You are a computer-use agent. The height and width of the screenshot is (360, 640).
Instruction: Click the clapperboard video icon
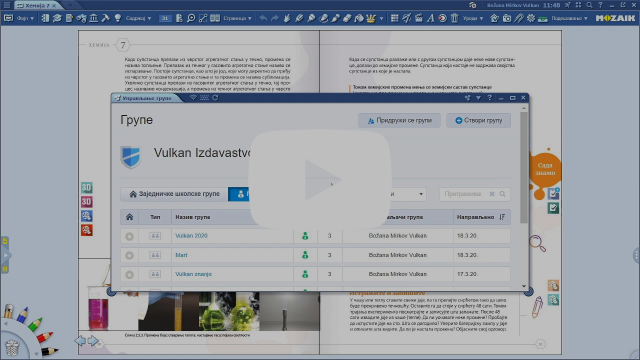tap(419, 18)
